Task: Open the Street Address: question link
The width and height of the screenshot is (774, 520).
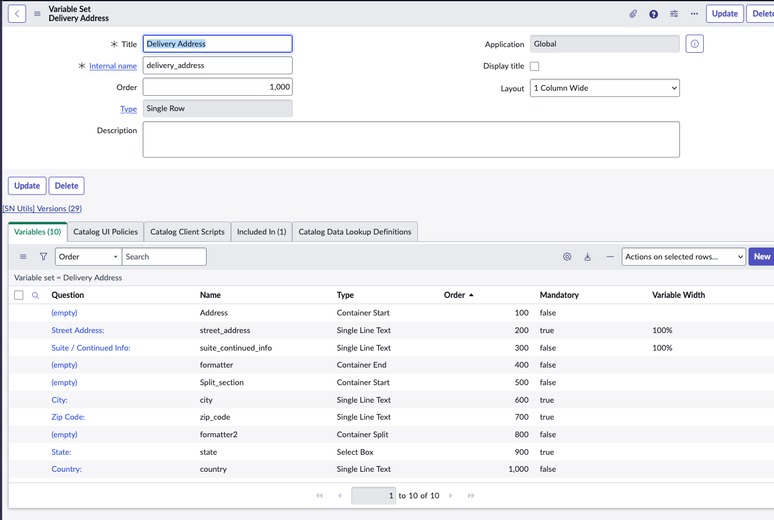Action: (x=78, y=330)
